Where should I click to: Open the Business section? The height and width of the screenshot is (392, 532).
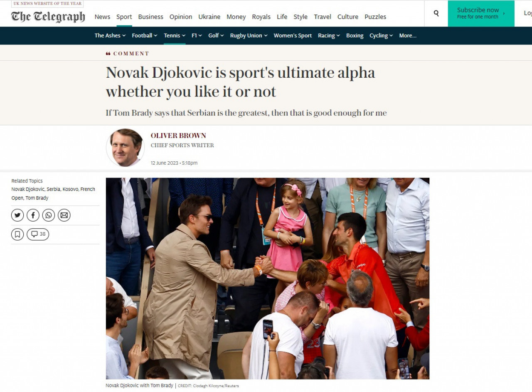150,17
